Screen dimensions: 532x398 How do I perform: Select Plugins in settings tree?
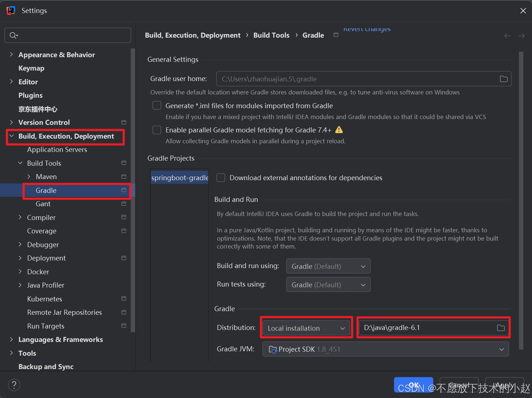(30, 95)
